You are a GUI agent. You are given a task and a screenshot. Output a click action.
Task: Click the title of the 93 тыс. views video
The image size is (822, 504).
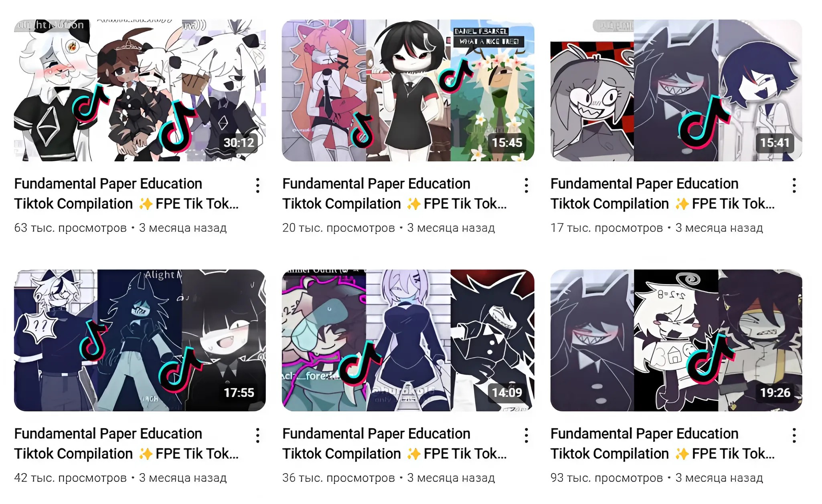pyautogui.click(x=662, y=444)
